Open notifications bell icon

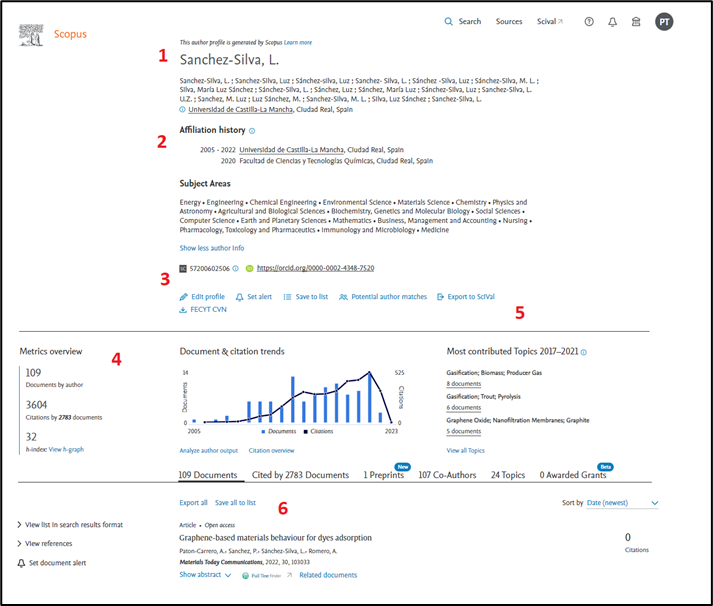click(613, 21)
